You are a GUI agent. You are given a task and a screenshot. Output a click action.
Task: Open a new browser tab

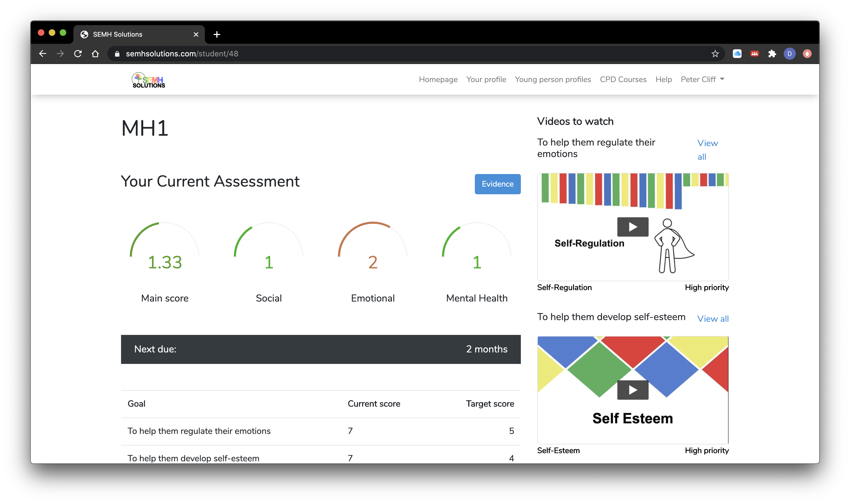[217, 35]
